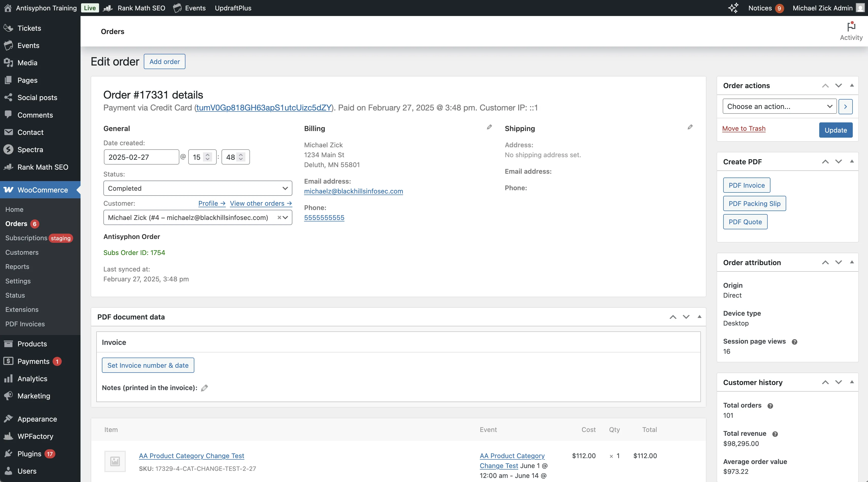Image resolution: width=868 pixels, height=482 pixels.
Task: Edit shipping details via pencil icon
Action: (690, 127)
